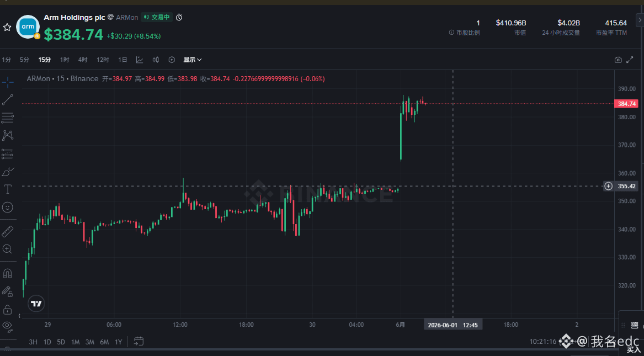
Task: Hide all drawings with eye icon
Action: tap(7, 326)
